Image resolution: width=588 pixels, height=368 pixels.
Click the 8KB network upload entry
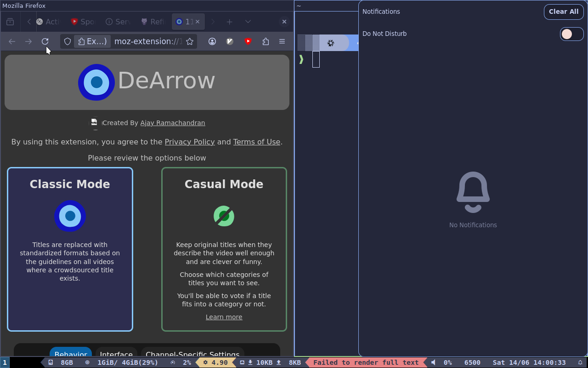(289, 362)
